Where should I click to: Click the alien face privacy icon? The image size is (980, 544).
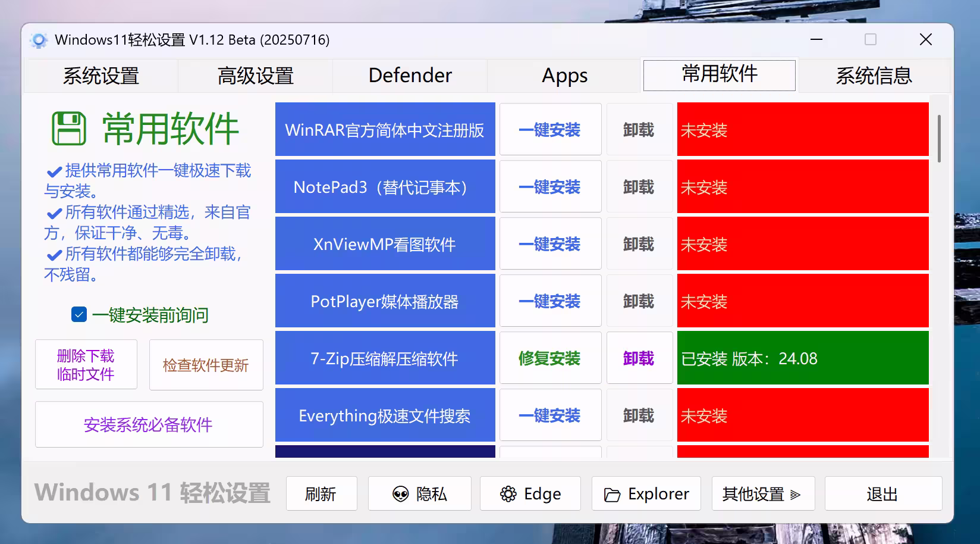click(x=401, y=494)
